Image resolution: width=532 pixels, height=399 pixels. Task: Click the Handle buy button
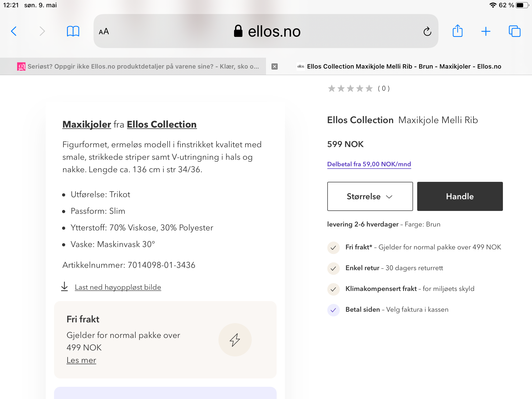[460, 196]
